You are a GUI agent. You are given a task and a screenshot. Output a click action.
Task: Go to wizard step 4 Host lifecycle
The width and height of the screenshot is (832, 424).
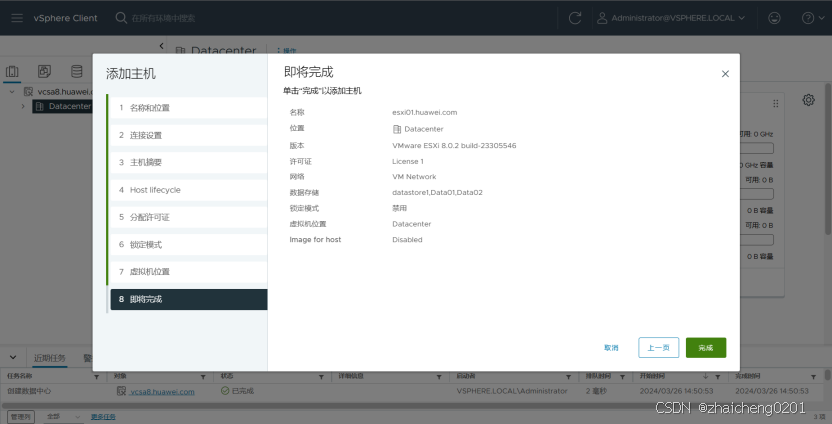pyautogui.click(x=188, y=190)
